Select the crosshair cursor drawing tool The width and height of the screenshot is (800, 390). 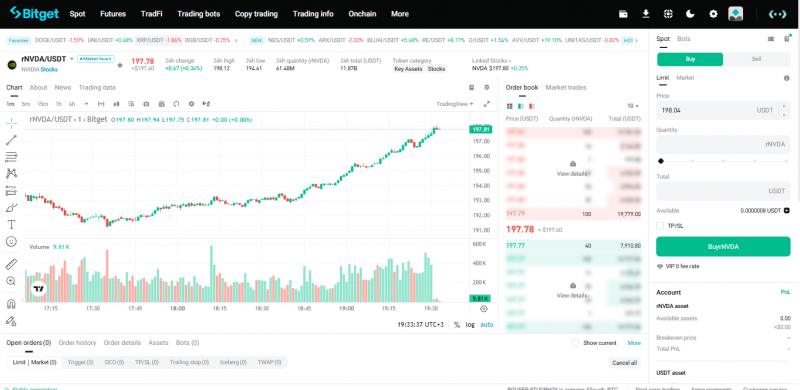pyautogui.click(x=11, y=123)
